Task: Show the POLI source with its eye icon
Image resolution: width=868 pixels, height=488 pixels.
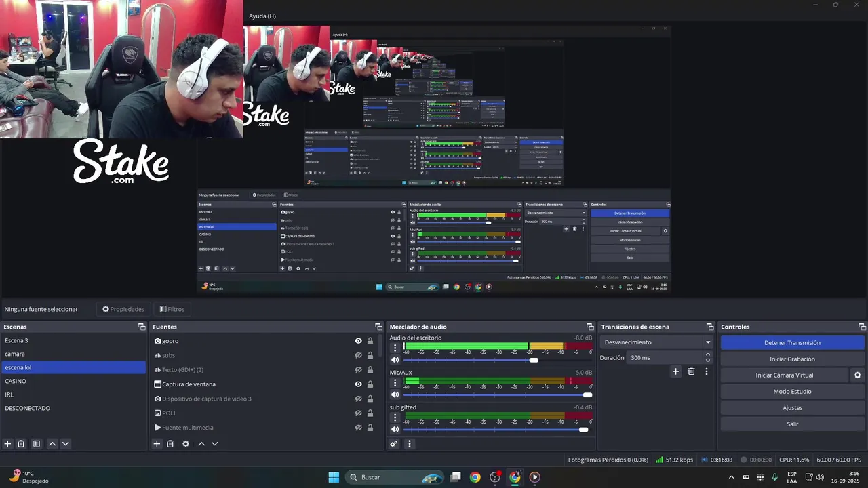Action: coord(359,413)
